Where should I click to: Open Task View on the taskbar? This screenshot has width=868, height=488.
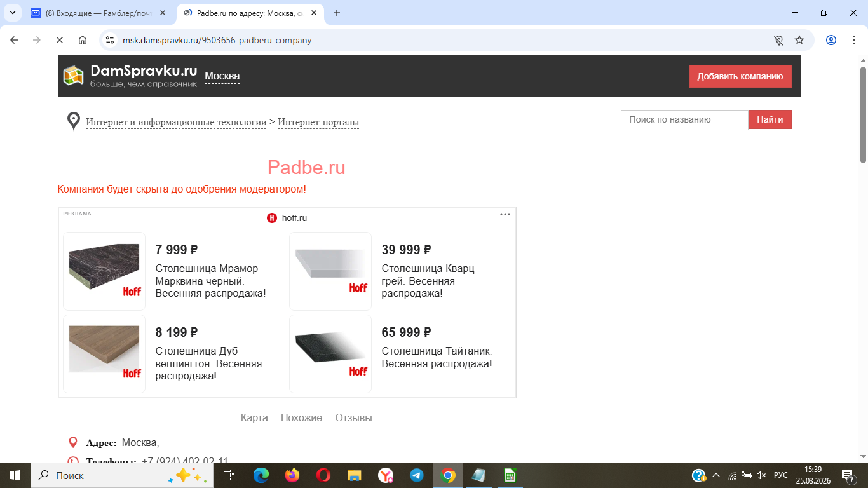tap(229, 475)
